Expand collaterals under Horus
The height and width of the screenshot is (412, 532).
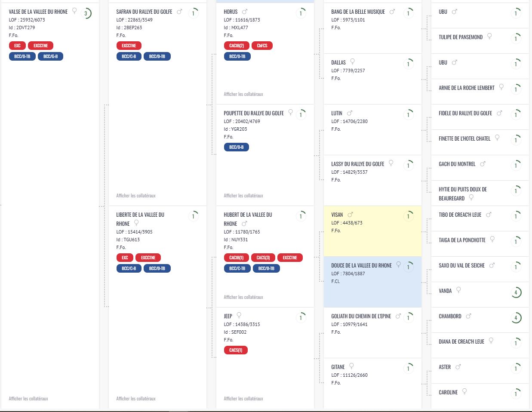click(243, 94)
